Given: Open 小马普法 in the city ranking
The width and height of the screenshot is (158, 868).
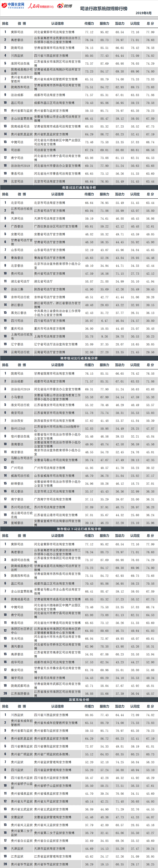Looking at the screenshot, I should coord(17,397).
